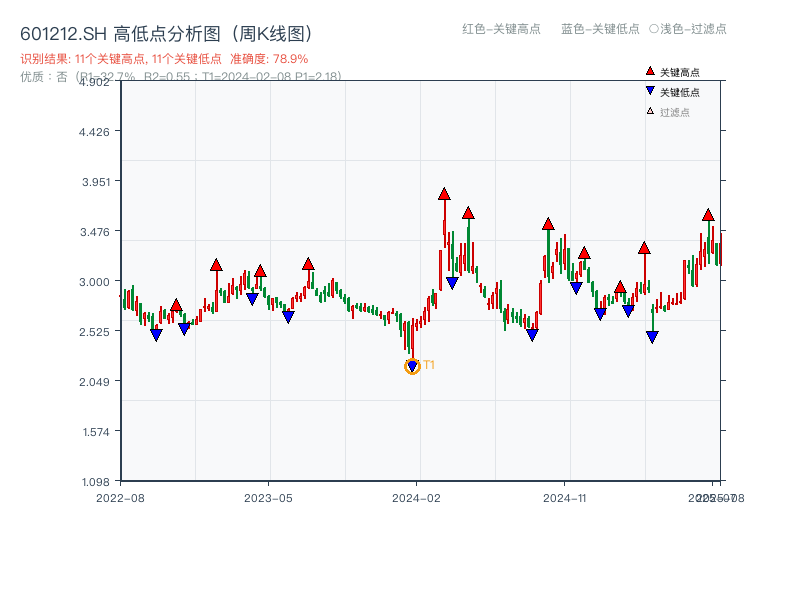
Task: Click the 2024-11 x-axis date label
Action: pyautogui.click(x=565, y=498)
